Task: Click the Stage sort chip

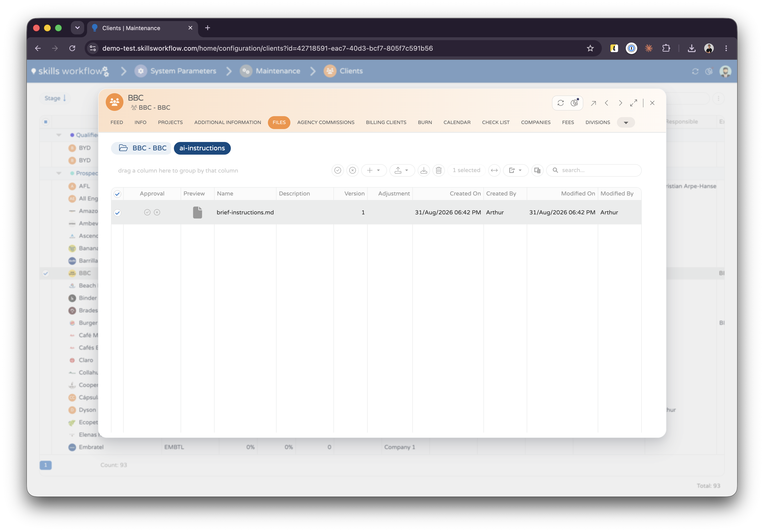Action: 55,98
